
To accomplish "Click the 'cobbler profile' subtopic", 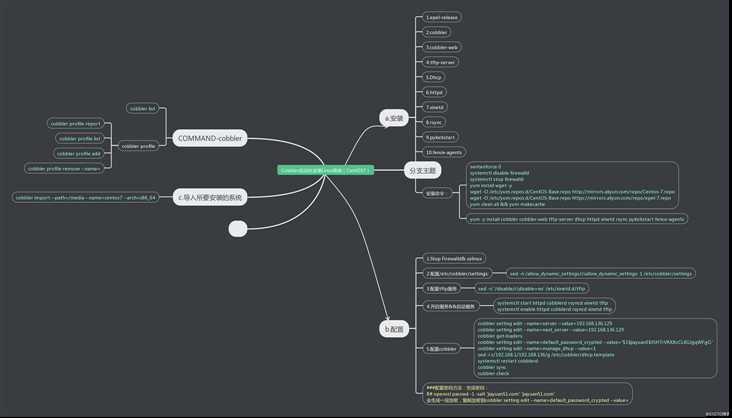I will click(138, 146).
